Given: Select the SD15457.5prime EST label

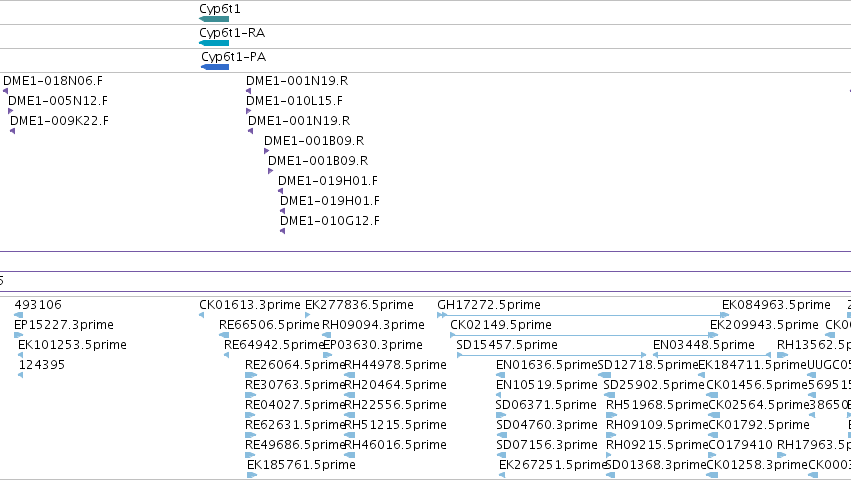Looking at the screenshot, I should tap(507, 345).
